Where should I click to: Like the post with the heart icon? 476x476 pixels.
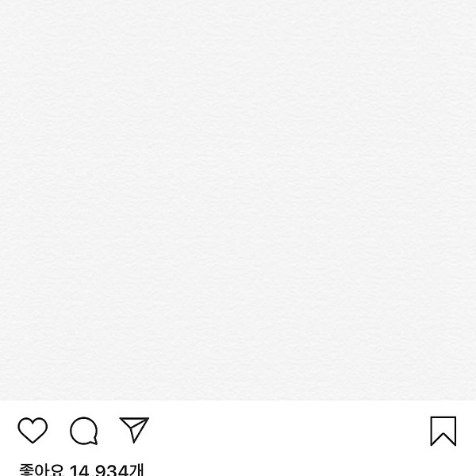pyautogui.click(x=33, y=430)
